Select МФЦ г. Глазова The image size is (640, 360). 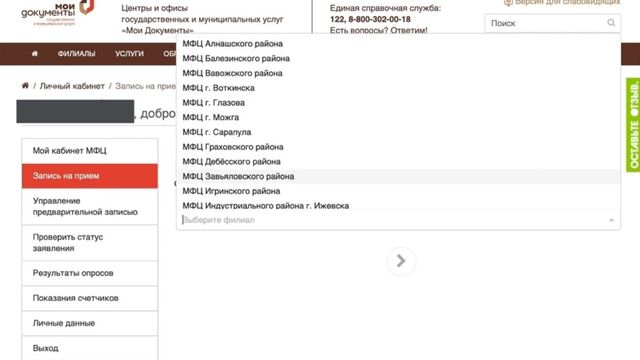tap(399, 102)
